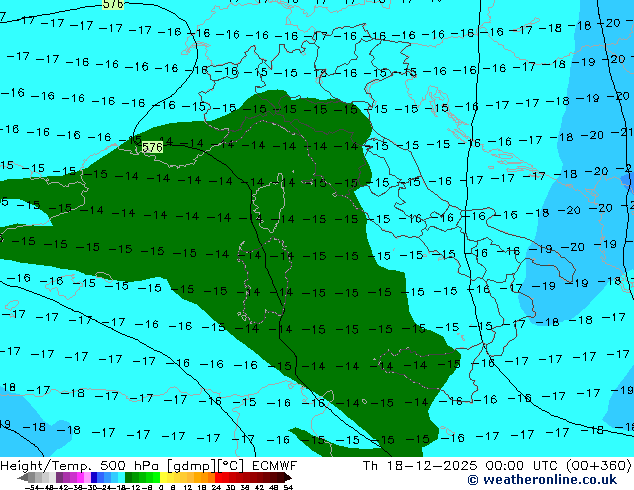This screenshot has height=490, width=634.
Task: Click the "Height/Temp." title text
Action: click(x=47, y=465)
